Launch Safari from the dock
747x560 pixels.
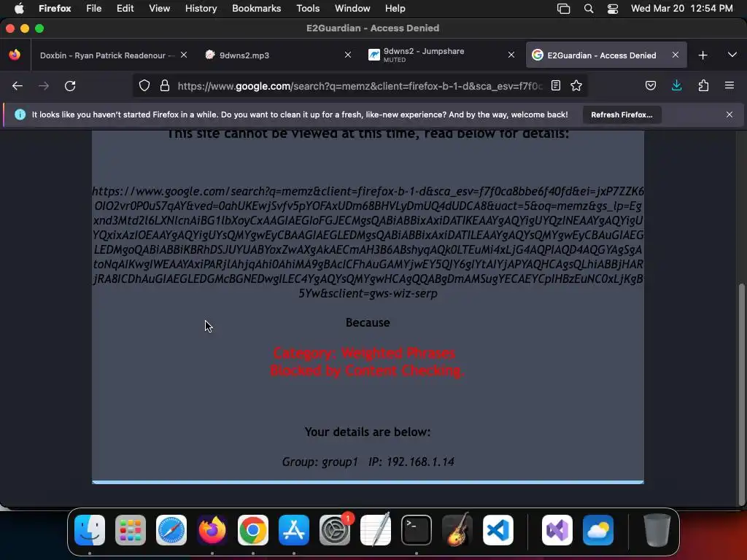coord(171,530)
